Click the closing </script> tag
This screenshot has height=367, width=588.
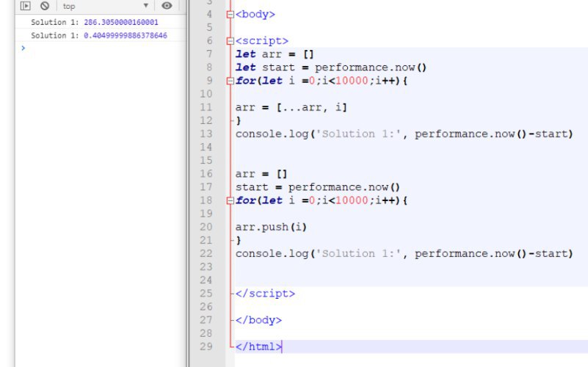266,294
